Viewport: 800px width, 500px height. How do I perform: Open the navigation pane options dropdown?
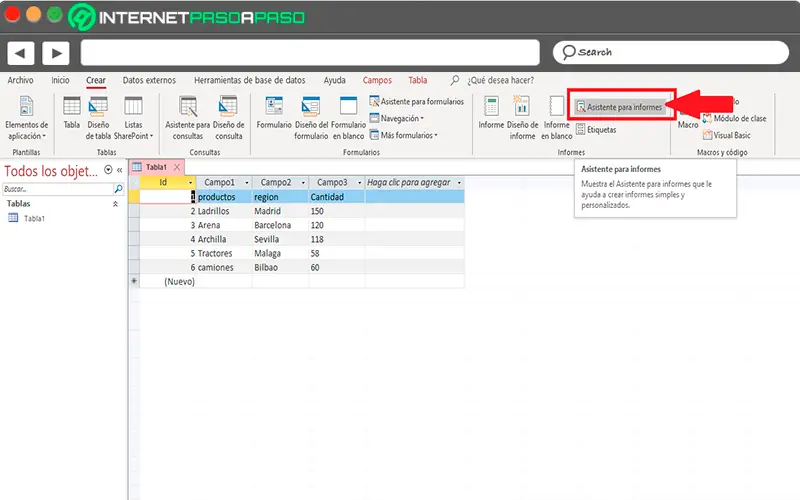pyautogui.click(x=108, y=170)
